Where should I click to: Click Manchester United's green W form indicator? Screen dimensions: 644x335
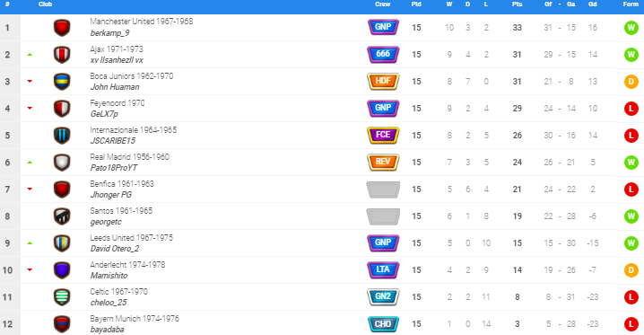pos(631,28)
